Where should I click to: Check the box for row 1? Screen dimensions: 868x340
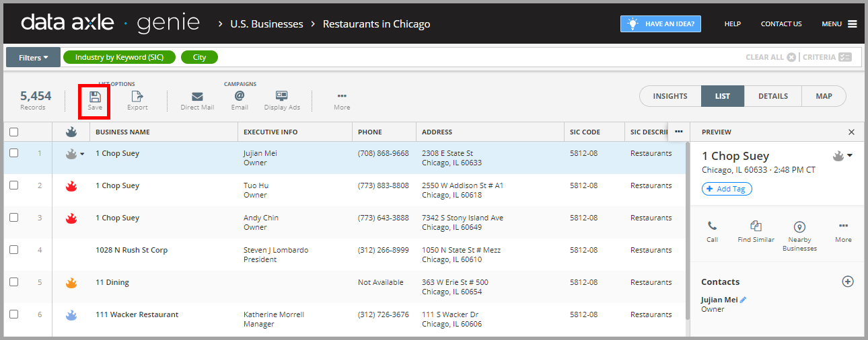point(14,153)
